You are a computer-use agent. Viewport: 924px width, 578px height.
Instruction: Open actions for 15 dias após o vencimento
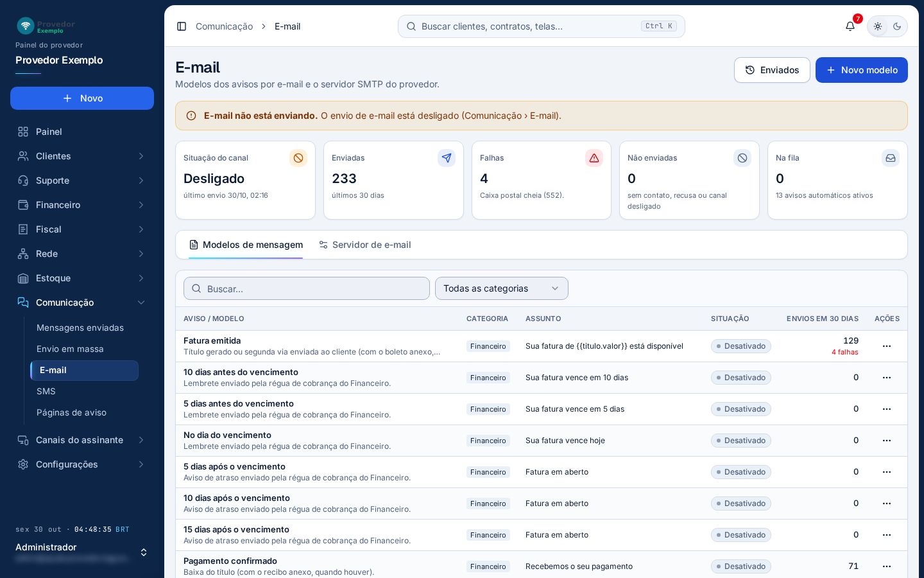point(887,535)
